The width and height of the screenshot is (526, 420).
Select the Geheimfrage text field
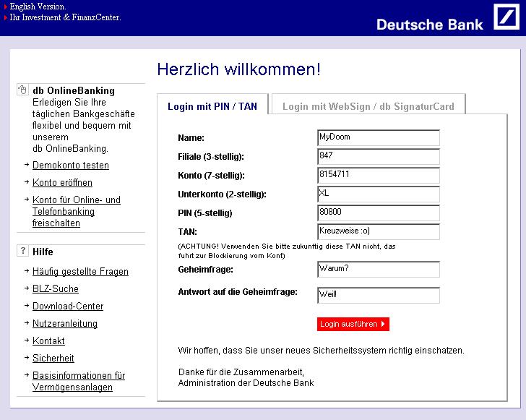coord(378,269)
